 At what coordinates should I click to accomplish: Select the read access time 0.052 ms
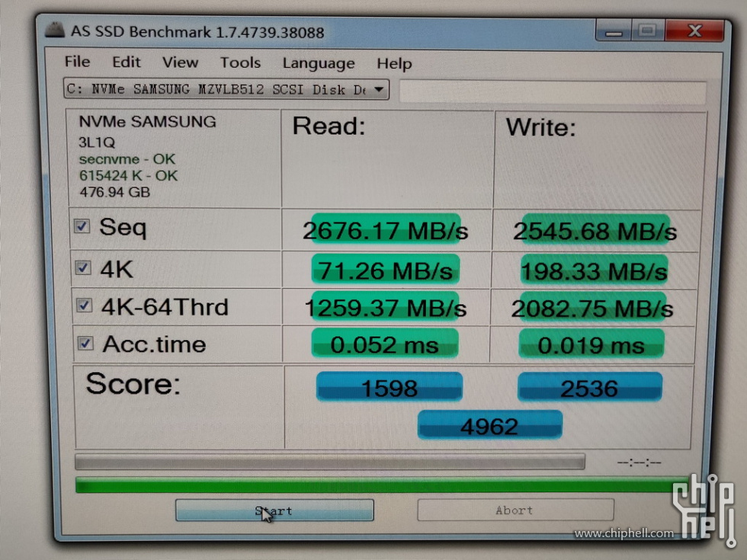point(384,344)
